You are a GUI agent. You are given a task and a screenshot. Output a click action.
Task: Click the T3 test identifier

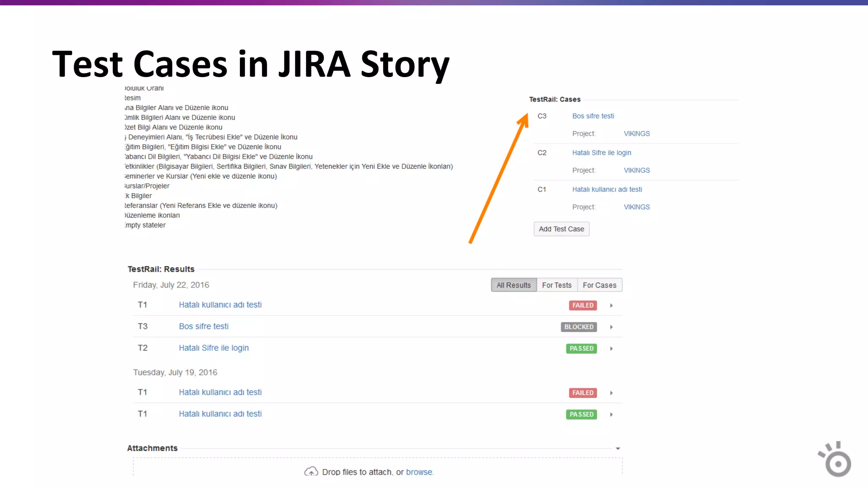[x=142, y=326]
